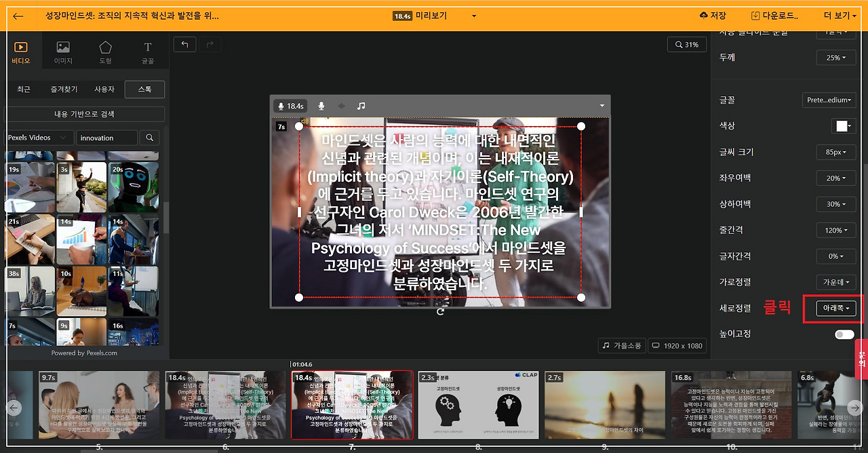Open the 두께 25% dropdown
Screen dimensions: 868x453
pos(835,58)
